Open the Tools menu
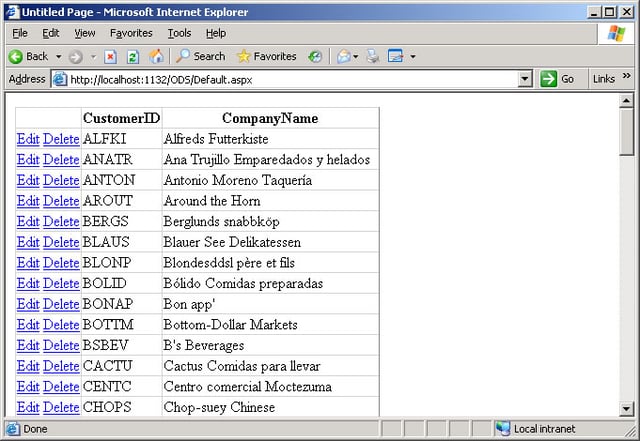 tap(179, 33)
